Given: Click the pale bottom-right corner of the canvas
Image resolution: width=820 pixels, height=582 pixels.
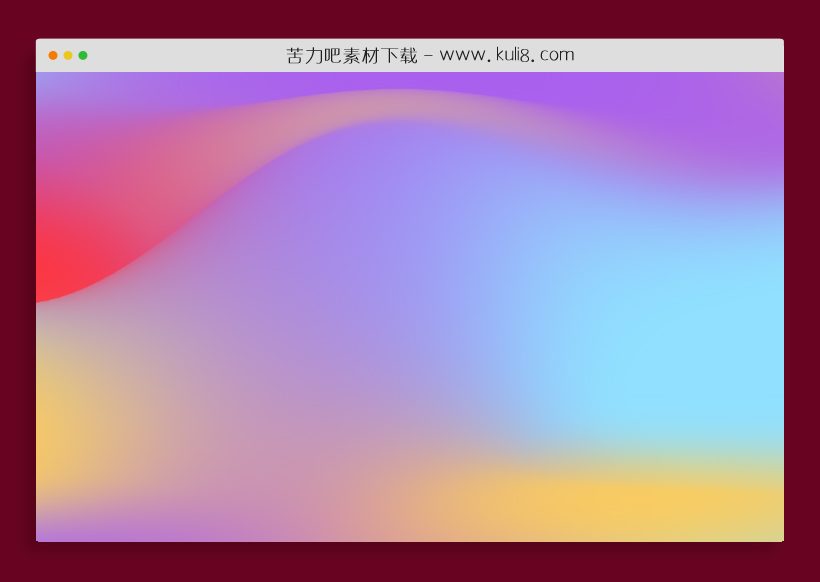Looking at the screenshot, I should coord(774,532).
